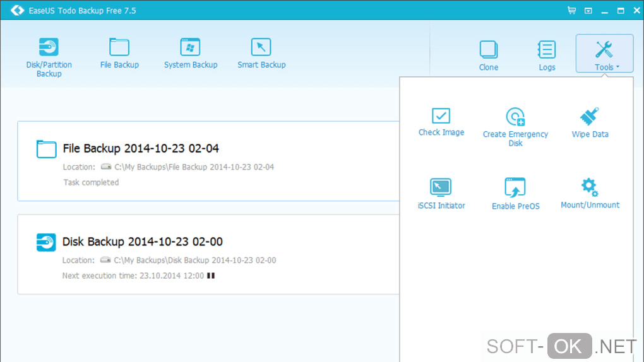This screenshot has width=644, height=362.
Task: Choose Create Emergency Disk
Action: 515,127
